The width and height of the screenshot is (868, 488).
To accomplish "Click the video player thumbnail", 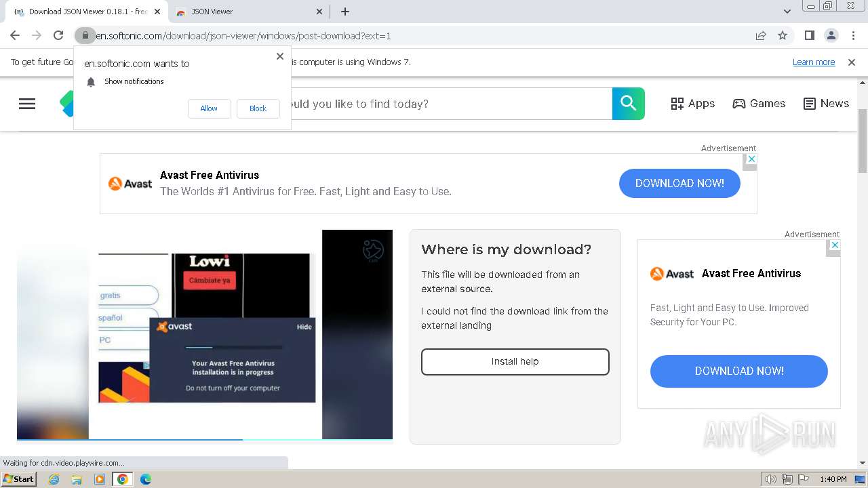I will click(205, 334).
